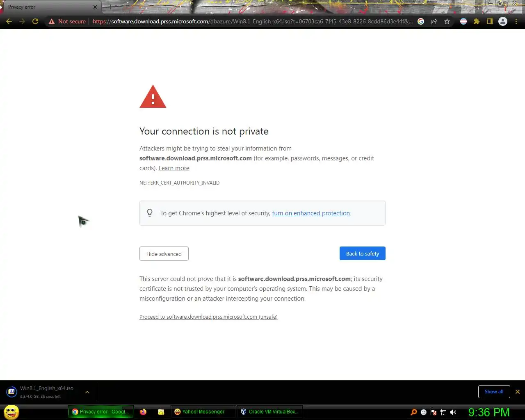This screenshot has height=420, width=525.
Task: Click the Google icon in address bar
Action: pyautogui.click(x=421, y=21)
